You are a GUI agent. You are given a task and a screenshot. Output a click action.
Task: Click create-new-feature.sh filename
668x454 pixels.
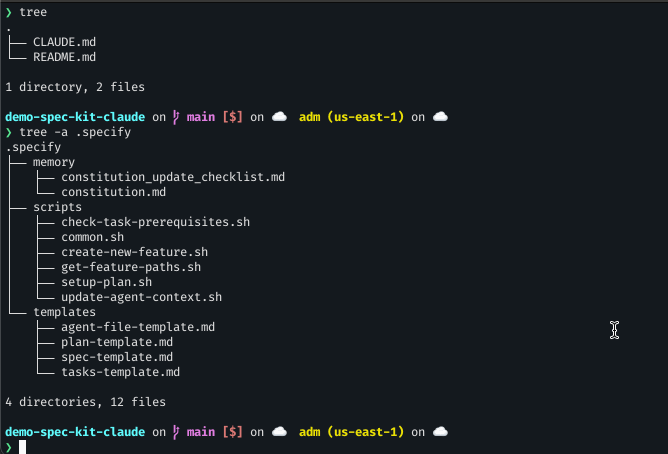135,252
